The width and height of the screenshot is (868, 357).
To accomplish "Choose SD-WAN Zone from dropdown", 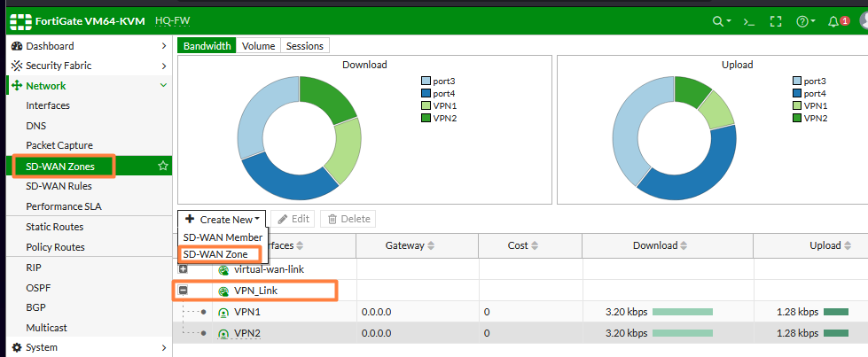I will tap(215, 254).
